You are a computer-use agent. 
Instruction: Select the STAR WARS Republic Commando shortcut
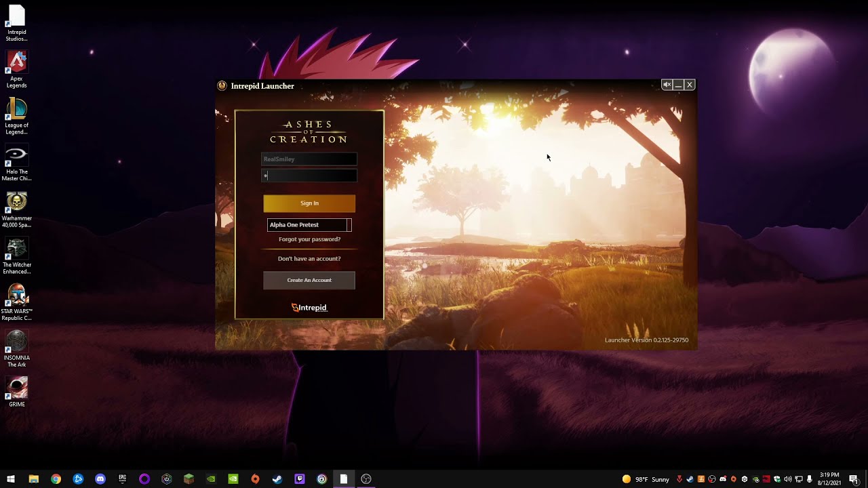[16, 303]
